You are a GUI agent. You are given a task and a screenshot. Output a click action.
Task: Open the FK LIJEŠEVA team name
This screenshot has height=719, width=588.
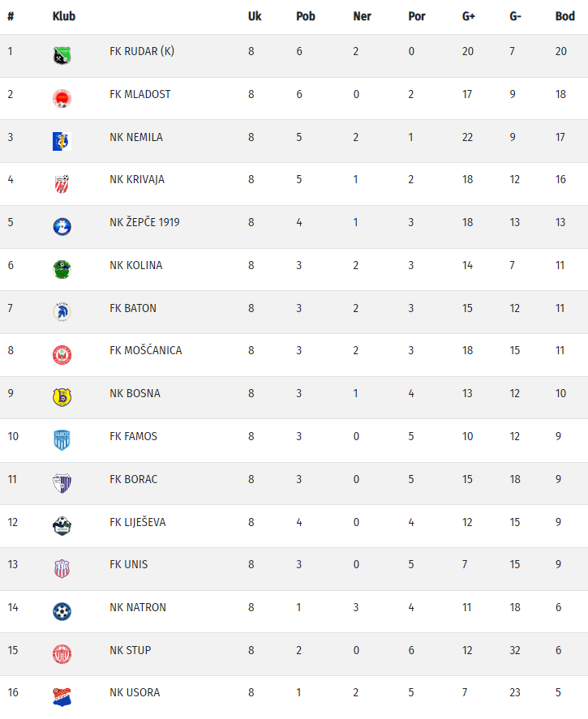pyautogui.click(x=137, y=522)
